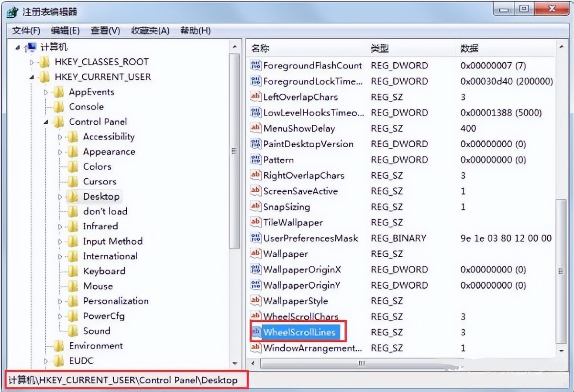Click the tree pane scroll-up arrow
The height and width of the screenshot is (392, 574).
(x=234, y=47)
